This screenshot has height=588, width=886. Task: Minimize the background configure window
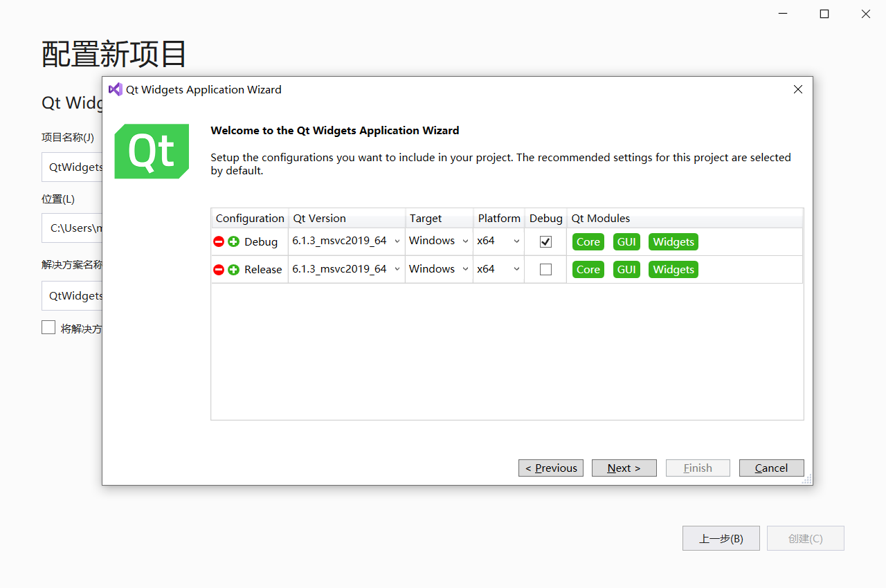coord(783,14)
